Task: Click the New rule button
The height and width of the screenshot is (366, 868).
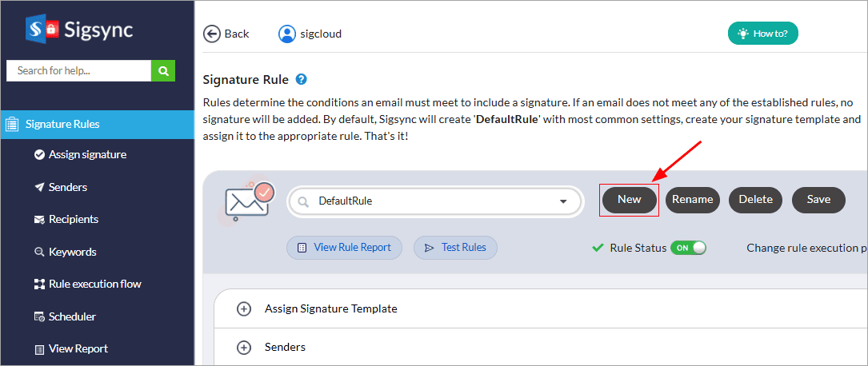Action: 629,200
